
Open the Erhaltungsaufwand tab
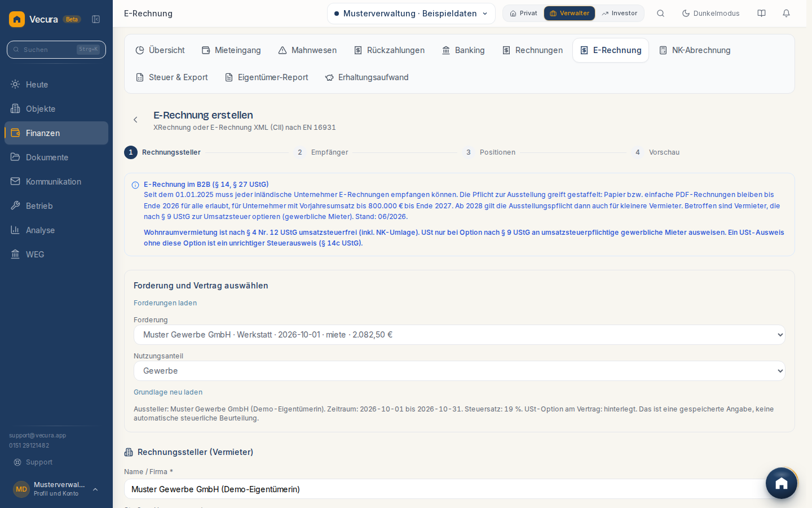click(x=367, y=77)
